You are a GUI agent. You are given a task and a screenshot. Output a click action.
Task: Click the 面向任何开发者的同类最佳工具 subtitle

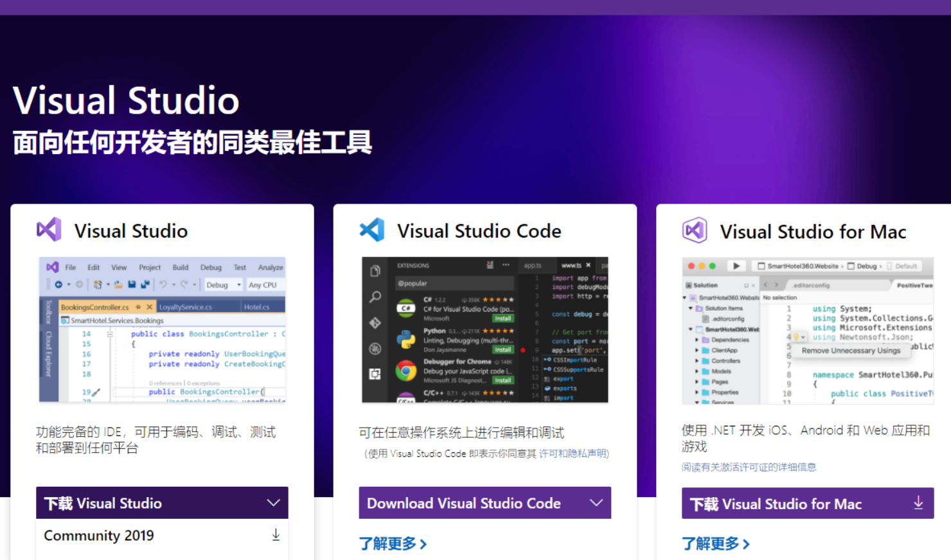point(192,143)
